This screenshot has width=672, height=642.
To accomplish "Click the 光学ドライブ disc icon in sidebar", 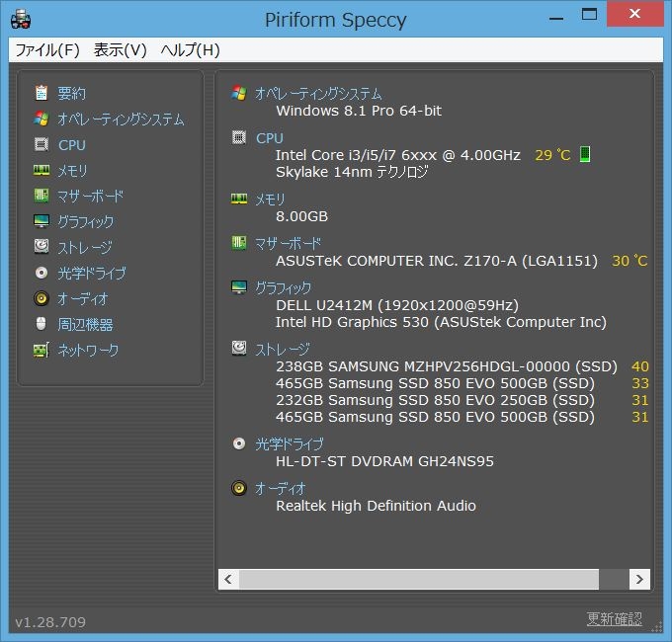I will pyautogui.click(x=42, y=273).
